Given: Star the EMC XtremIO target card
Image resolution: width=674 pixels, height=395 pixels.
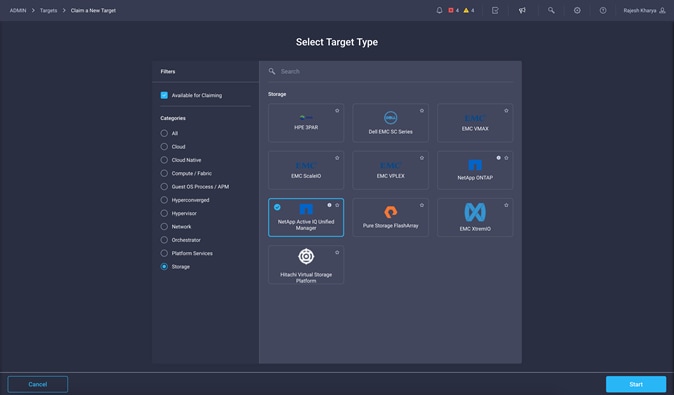Looking at the screenshot, I should (506, 205).
